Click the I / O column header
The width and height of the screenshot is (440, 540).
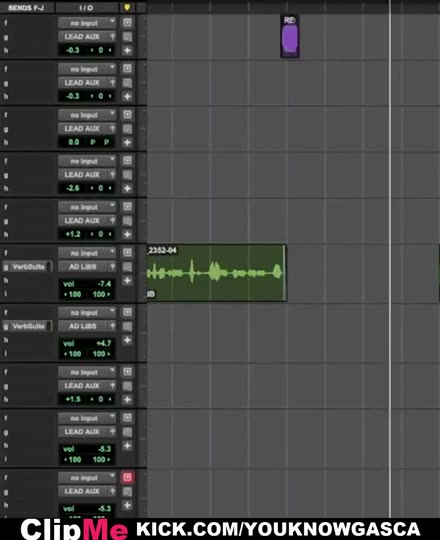point(86,8)
